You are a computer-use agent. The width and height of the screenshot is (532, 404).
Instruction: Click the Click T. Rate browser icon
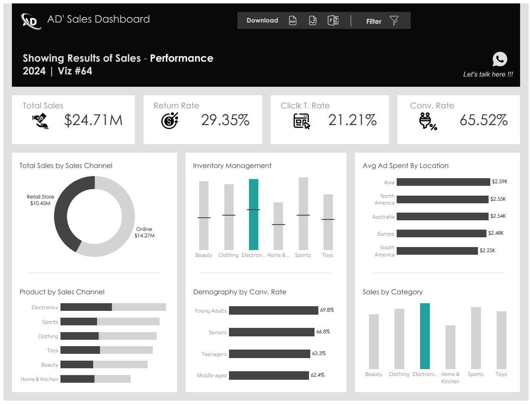(302, 121)
